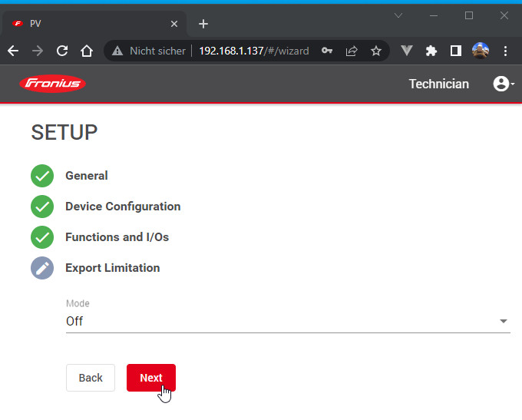Open the user account menu icon
Screen dimensions: 522x420
[502, 84]
